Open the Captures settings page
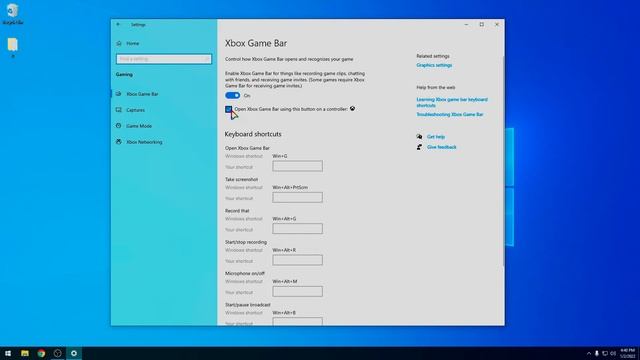Image resolution: width=640 pixels, height=360 pixels. pyautogui.click(x=135, y=110)
